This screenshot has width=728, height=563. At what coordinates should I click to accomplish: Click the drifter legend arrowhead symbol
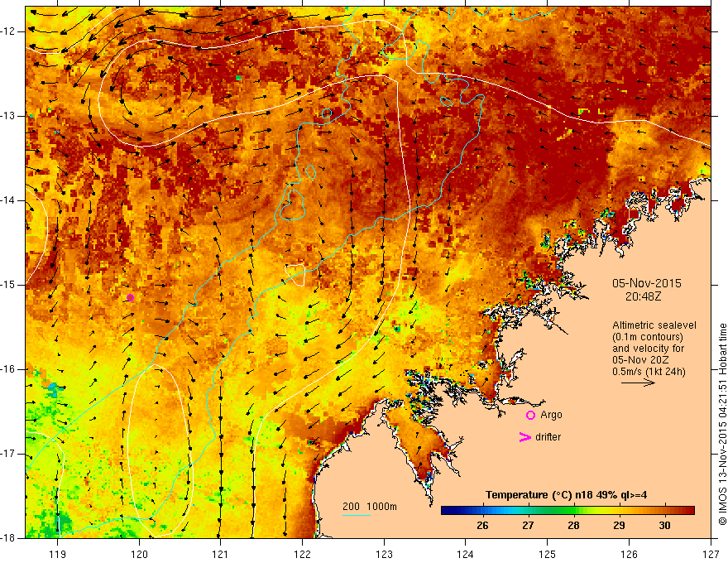[524, 437]
